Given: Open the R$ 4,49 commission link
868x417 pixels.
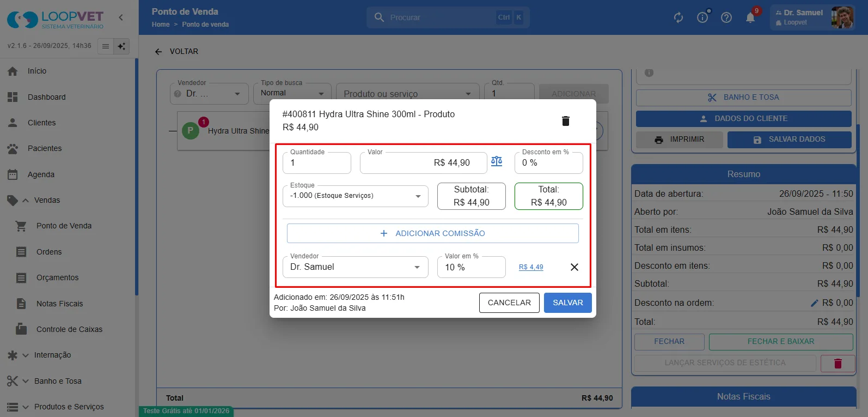Looking at the screenshot, I should (531, 267).
